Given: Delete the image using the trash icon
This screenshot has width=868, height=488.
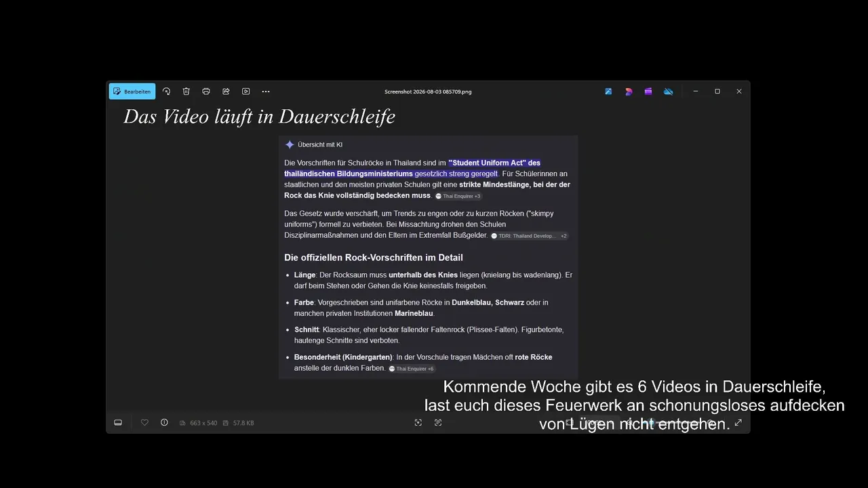Looking at the screenshot, I should pyautogui.click(x=186, y=91).
